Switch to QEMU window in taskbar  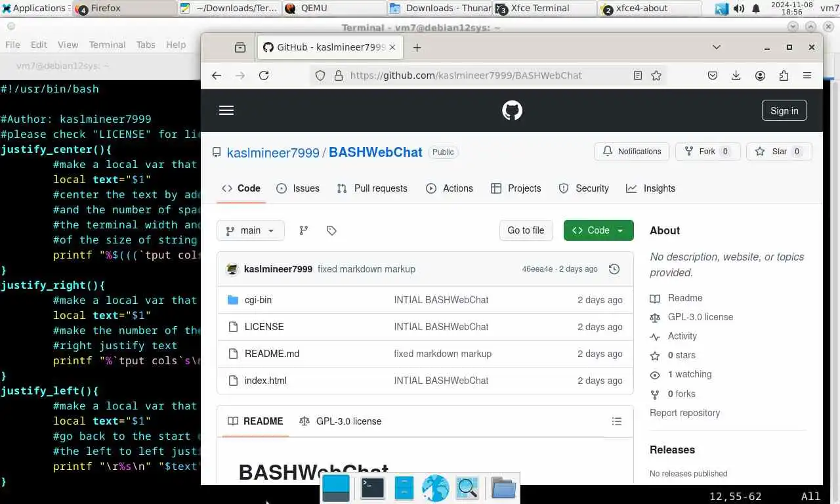tap(335, 9)
